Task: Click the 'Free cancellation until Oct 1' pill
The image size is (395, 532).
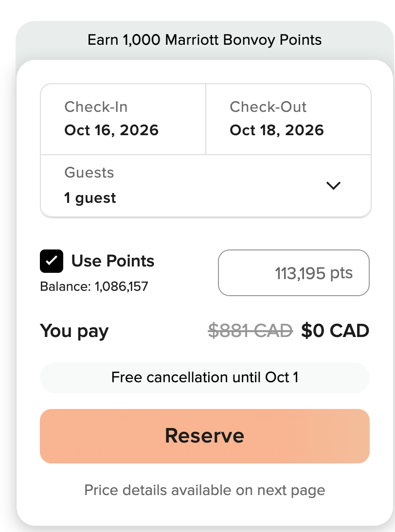Action: pos(205,378)
